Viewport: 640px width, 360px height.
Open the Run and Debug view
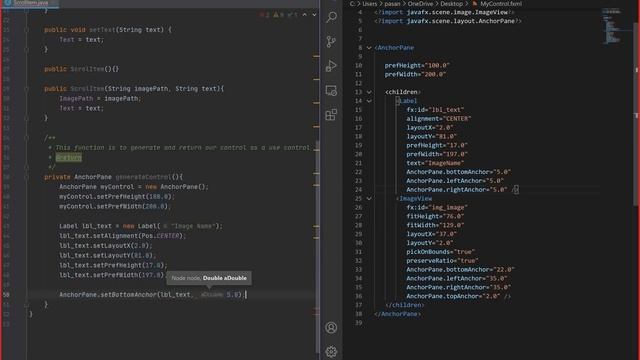click(331, 66)
